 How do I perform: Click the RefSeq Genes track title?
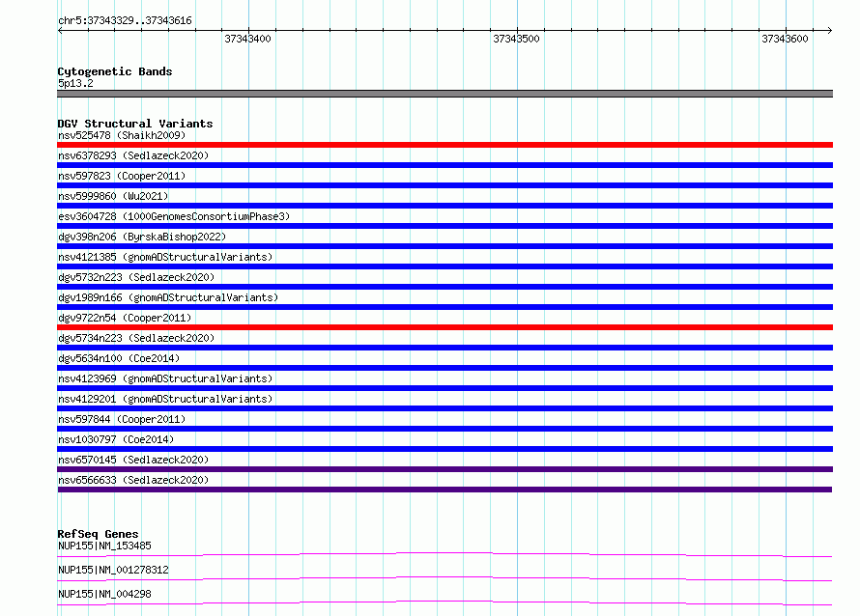(98, 534)
